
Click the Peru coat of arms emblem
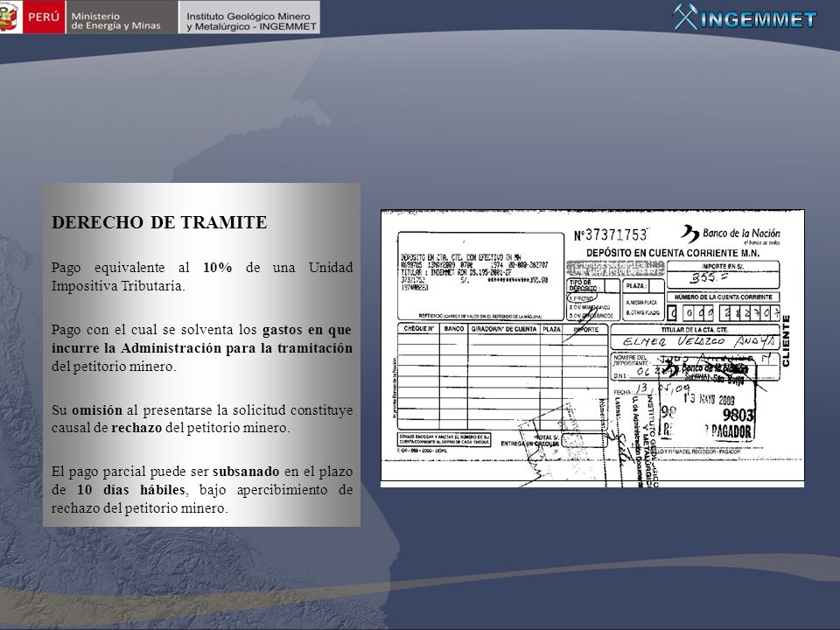pyautogui.click(x=10, y=17)
